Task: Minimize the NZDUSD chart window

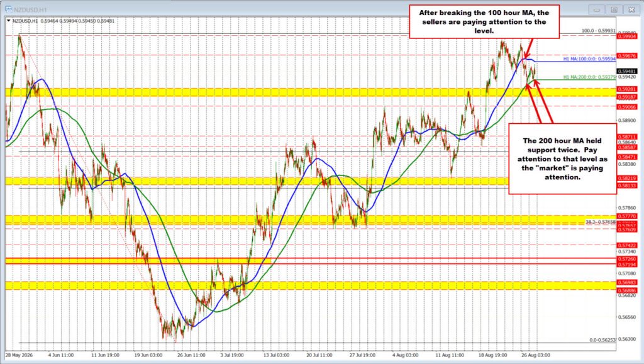Action: tap(597, 9)
